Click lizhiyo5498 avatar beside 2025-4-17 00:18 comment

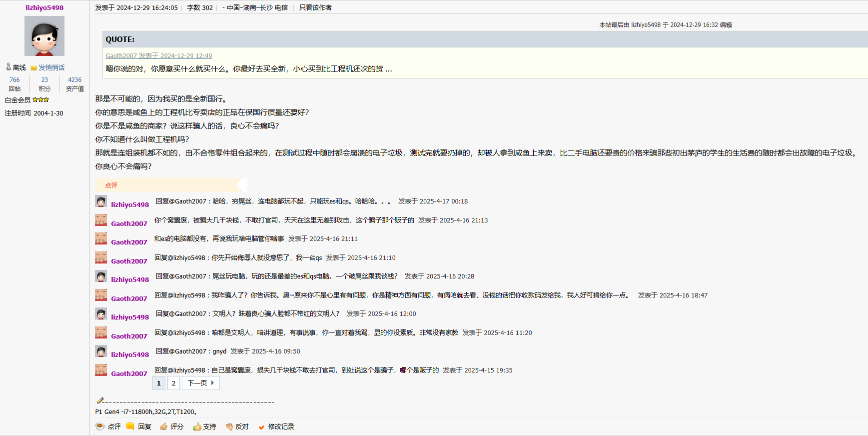(101, 201)
